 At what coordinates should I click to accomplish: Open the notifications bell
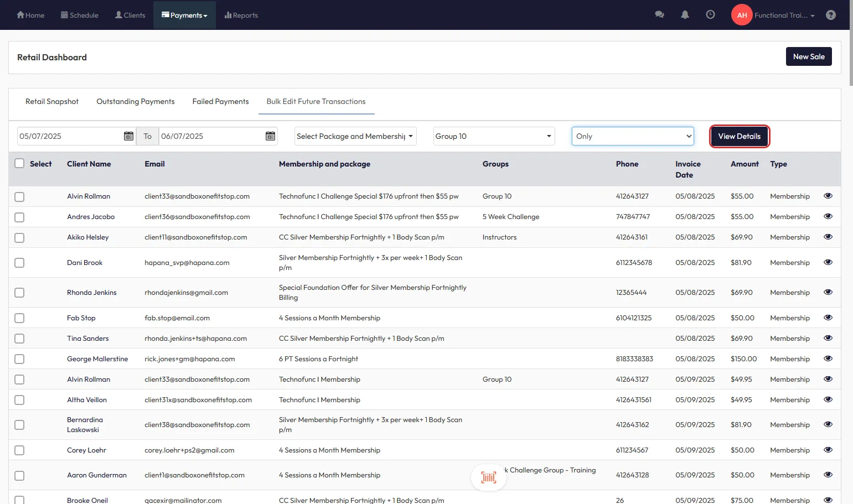[685, 15]
